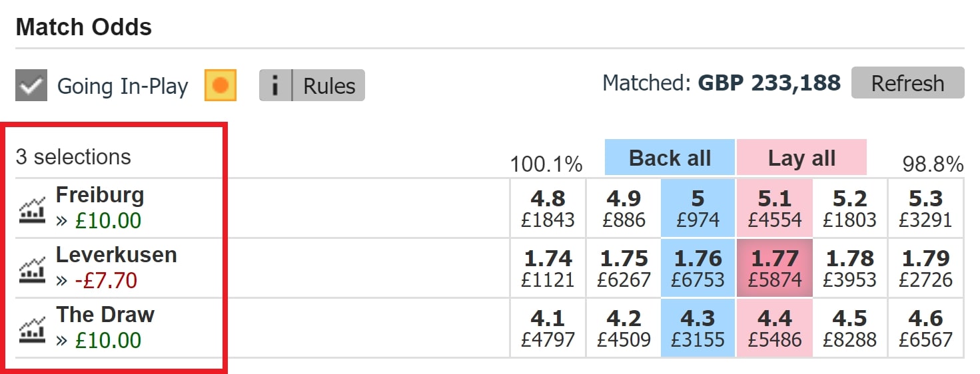
Task: Click the orange in-play indicator icon
Action: tap(221, 85)
